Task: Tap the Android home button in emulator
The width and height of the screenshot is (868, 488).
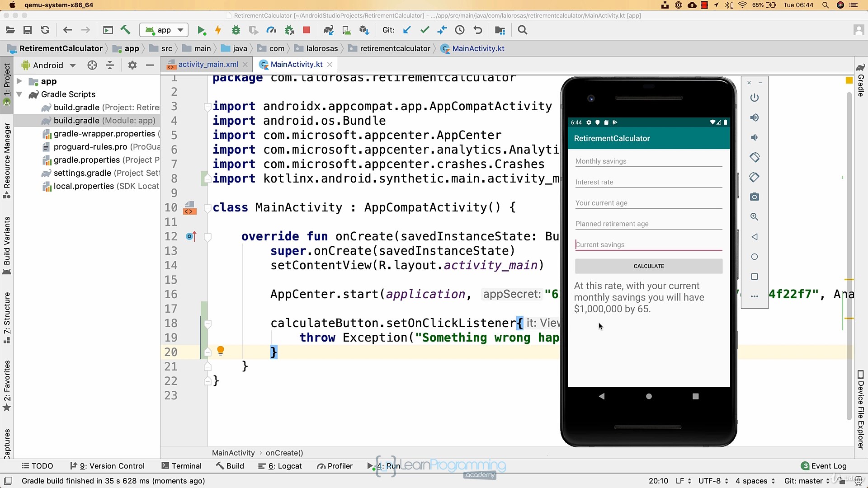Action: click(649, 396)
